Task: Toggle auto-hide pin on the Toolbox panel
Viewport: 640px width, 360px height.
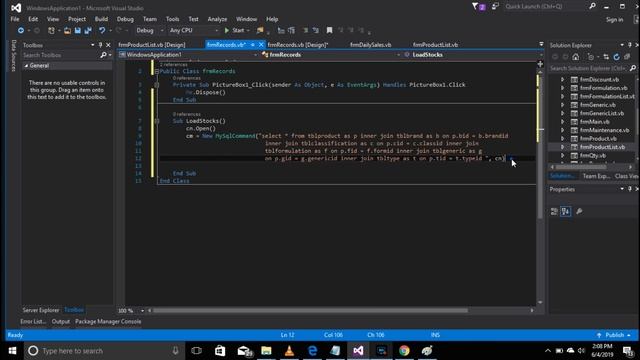Action: coord(100,45)
